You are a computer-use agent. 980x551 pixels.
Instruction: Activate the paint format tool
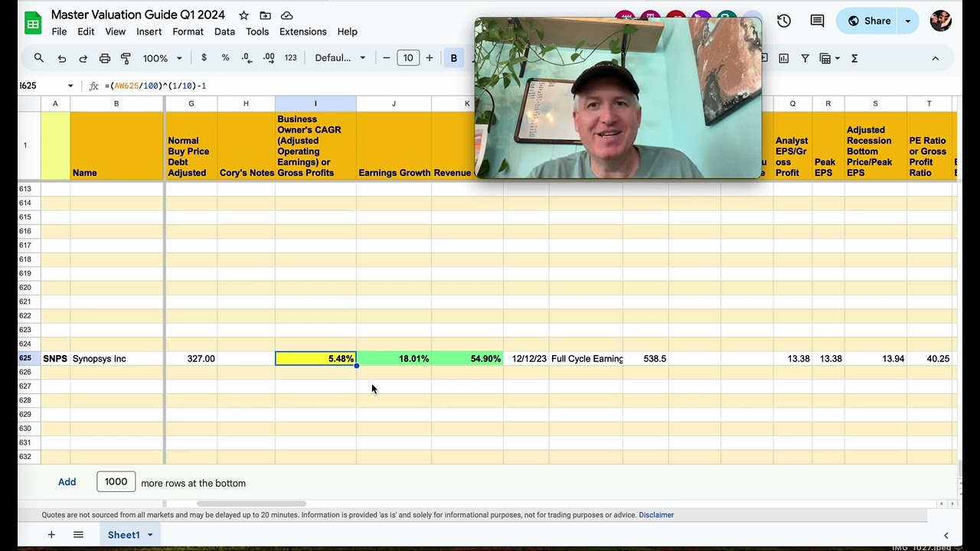126,58
